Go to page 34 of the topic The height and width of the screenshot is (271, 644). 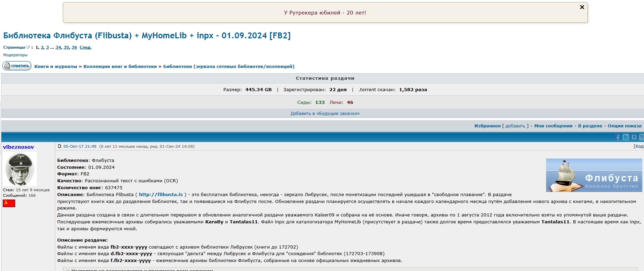click(x=58, y=47)
